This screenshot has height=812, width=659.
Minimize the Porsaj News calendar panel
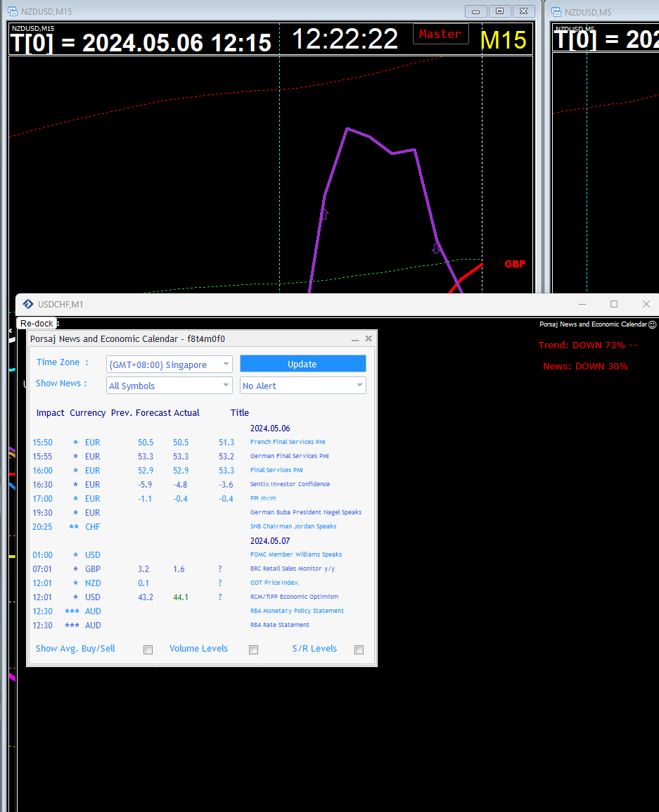pos(355,338)
